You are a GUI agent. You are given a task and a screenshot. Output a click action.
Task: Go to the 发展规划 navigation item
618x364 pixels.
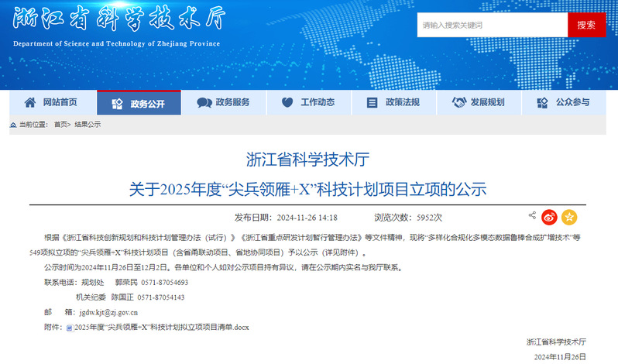479,103
